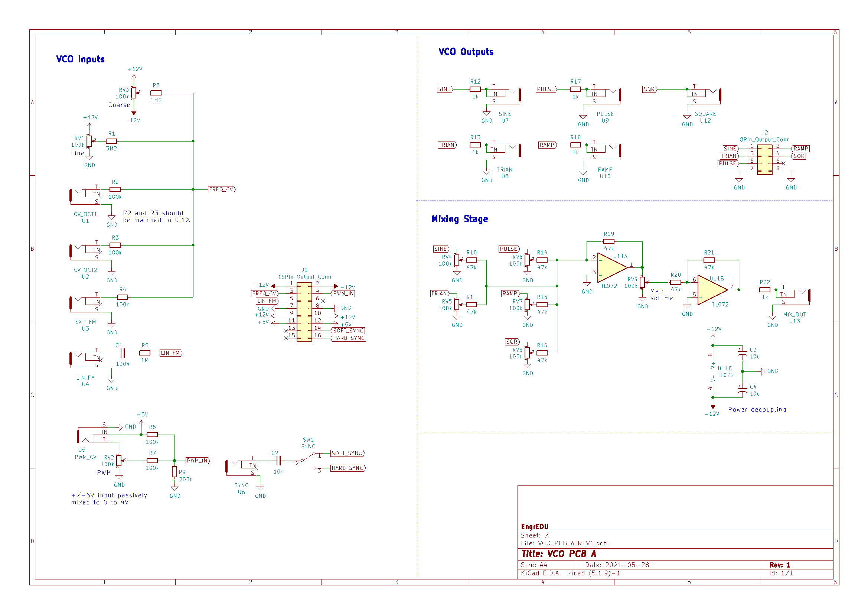Click the U11A TL072 op-amp symbol
The height and width of the screenshot is (614, 868).
pyautogui.click(x=611, y=267)
